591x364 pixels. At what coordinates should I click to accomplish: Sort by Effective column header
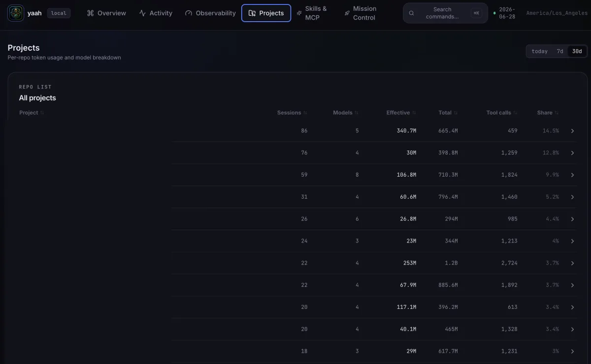[x=401, y=113]
